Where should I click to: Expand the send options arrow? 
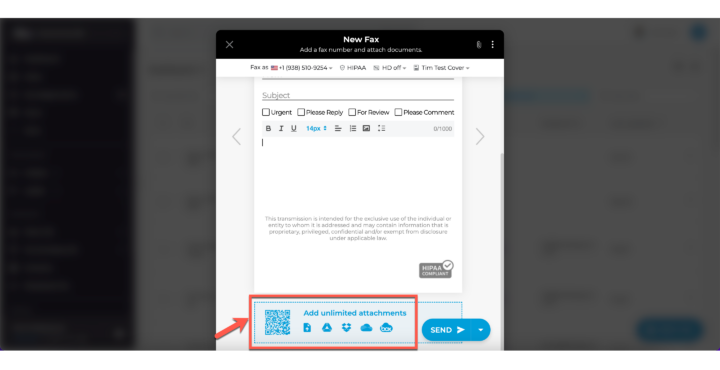(481, 330)
